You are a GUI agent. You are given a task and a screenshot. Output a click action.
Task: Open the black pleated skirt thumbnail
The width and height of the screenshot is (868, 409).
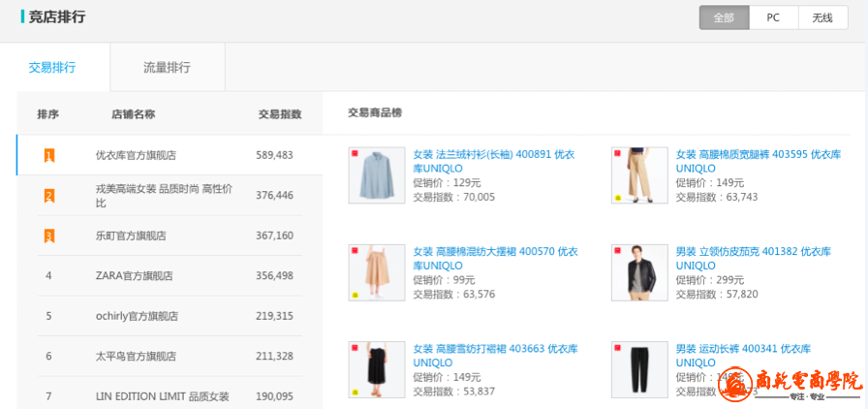click(x=377, y=369)
